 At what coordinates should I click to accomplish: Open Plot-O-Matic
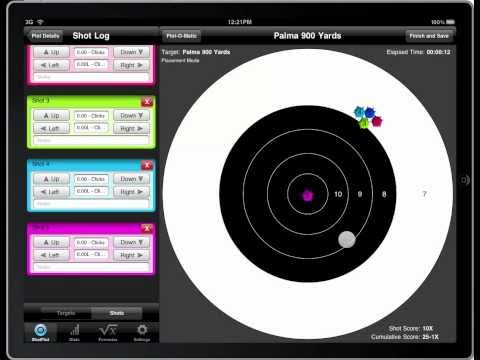click(x=181, y=36)
